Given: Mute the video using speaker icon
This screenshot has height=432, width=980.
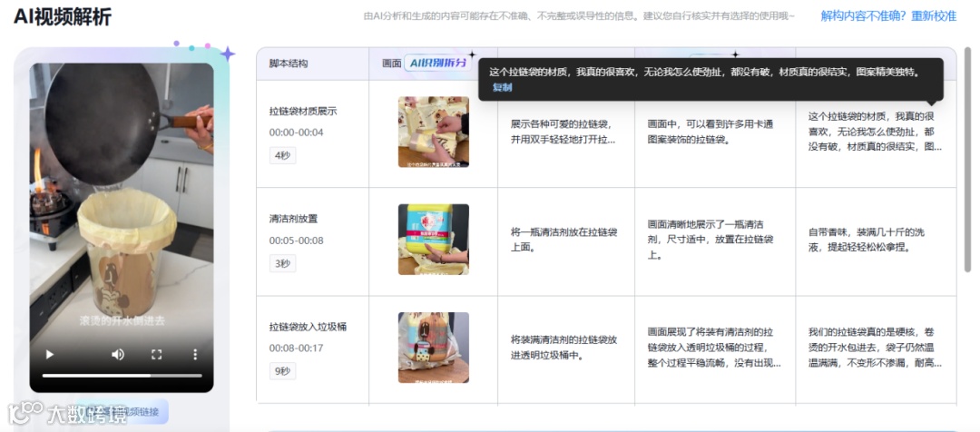Looking at the screenshot, I should 117,355.
